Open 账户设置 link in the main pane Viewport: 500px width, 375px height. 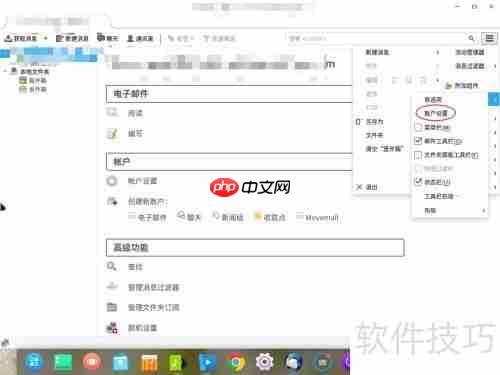pos(142,181)
